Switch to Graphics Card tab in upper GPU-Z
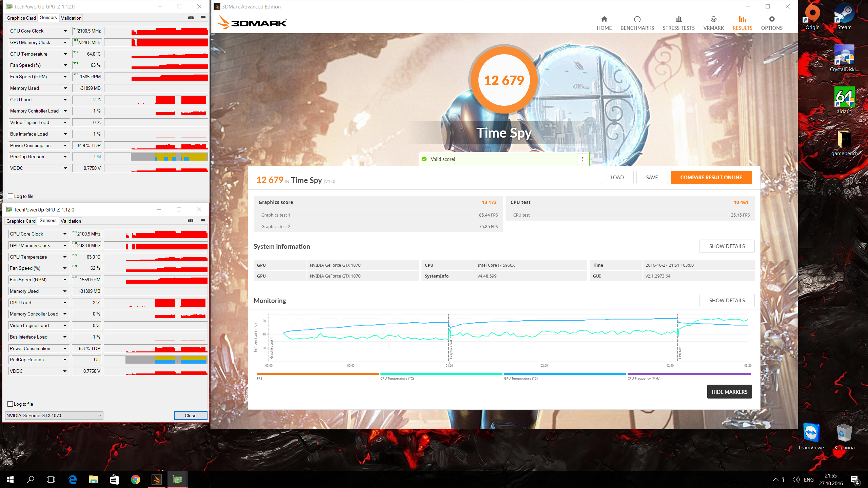This screenshot has width=868, height=488. [21, 18]
